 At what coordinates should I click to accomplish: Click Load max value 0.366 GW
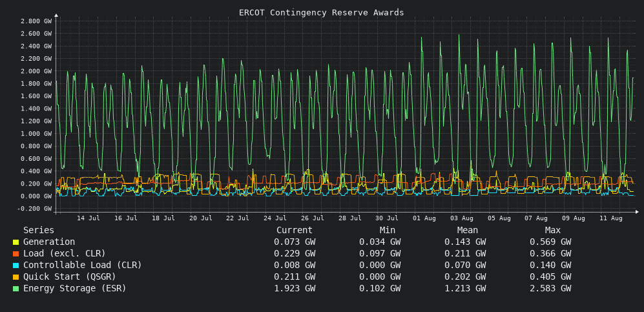[x=550, y=254]
